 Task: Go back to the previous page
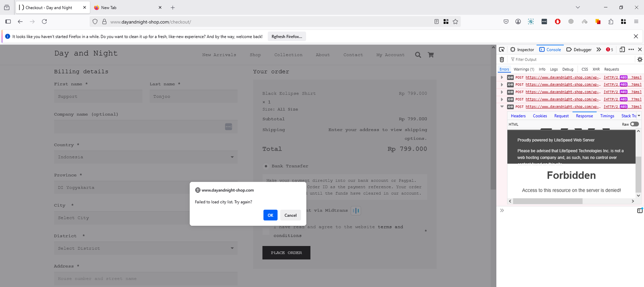point(20,22)
